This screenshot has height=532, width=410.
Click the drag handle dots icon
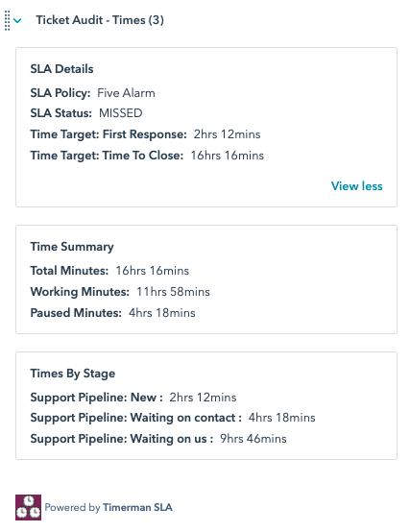click(7, 20)
